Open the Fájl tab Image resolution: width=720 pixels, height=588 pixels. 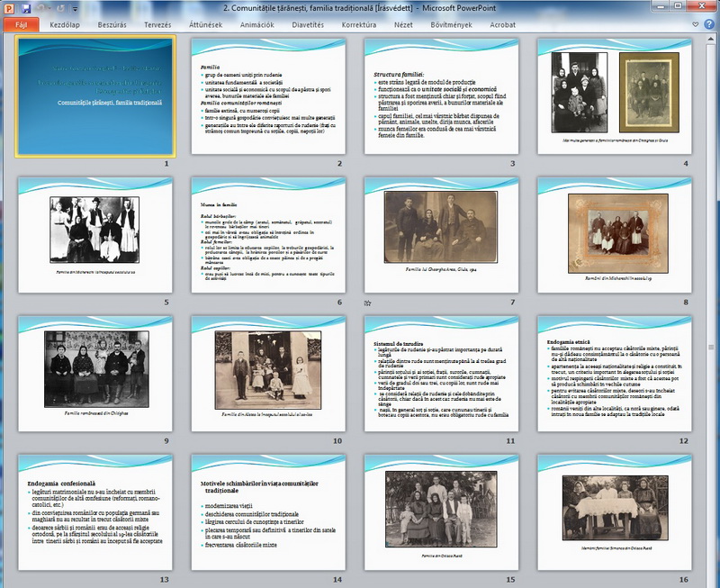pyautogui.click(x=21, y=25)
